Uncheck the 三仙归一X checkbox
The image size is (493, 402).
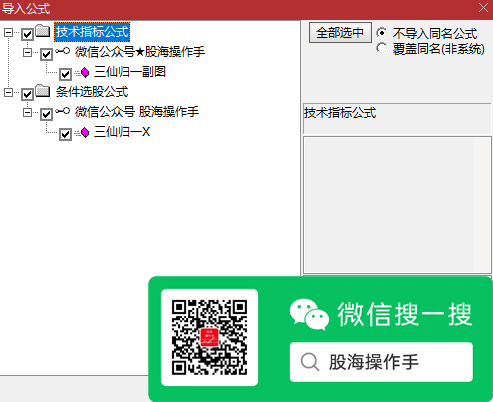(65, 134)
